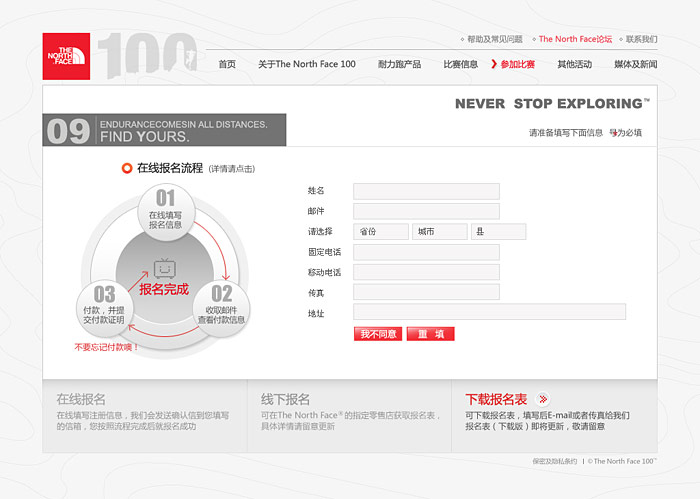Focus the 移动电话 input field
The width and height of the screenshot is (700, 499).
(426, 272)
